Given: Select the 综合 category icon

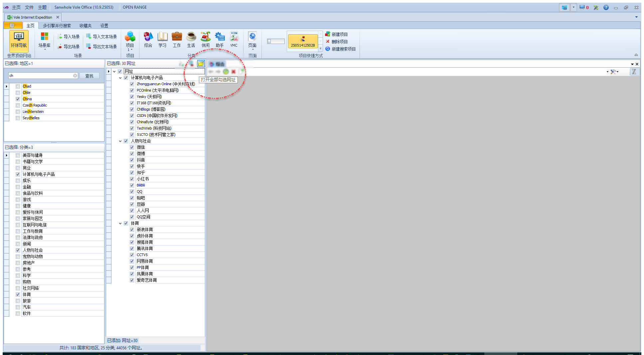Looking at the screenshot, I should coord(148,37).
